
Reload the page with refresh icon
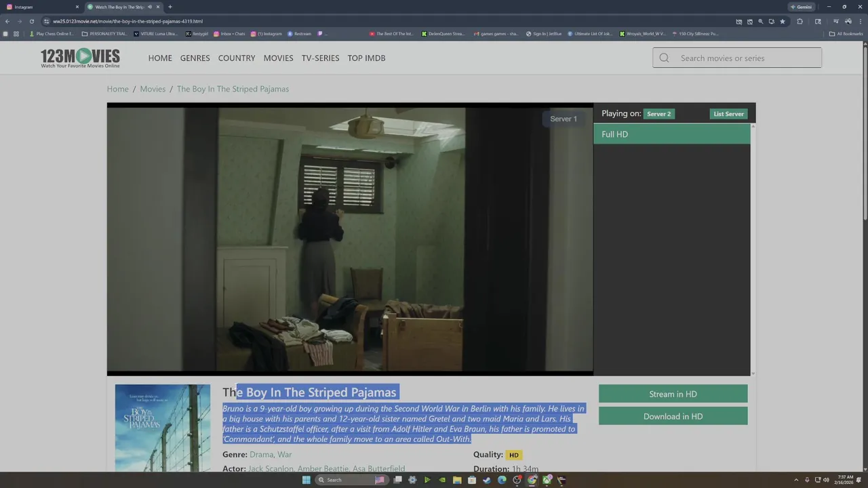point(31,21)
